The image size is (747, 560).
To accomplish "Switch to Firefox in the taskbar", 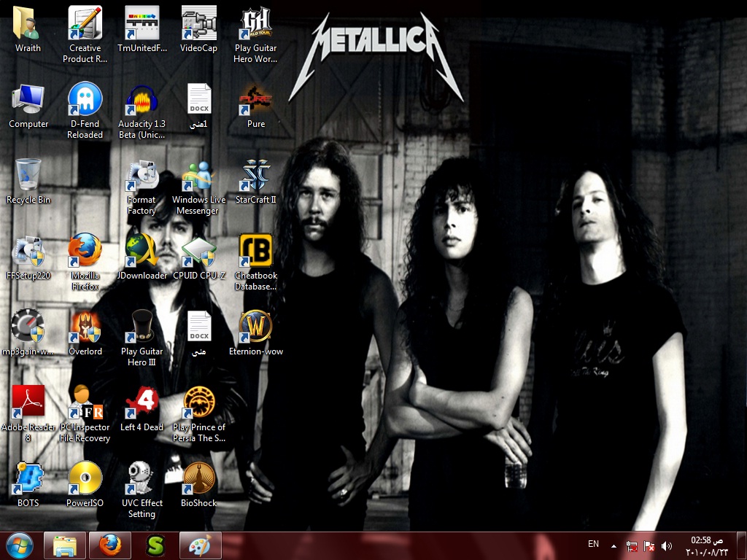I will (x=110, y=545).
